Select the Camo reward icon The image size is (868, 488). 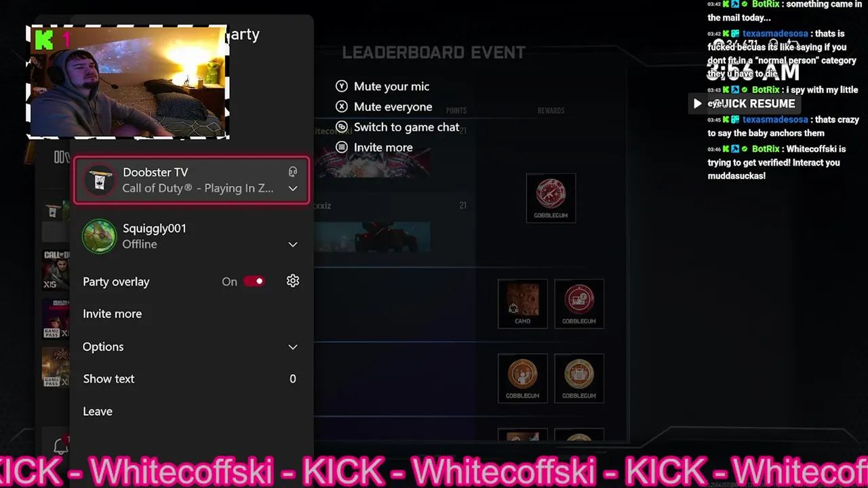point(522,303)
